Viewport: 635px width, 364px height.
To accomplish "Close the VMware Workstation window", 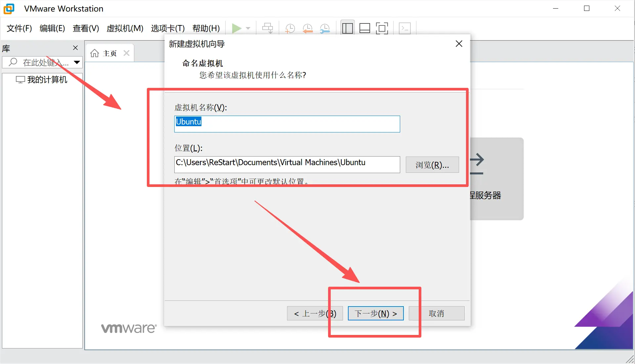I will [617, 9].
